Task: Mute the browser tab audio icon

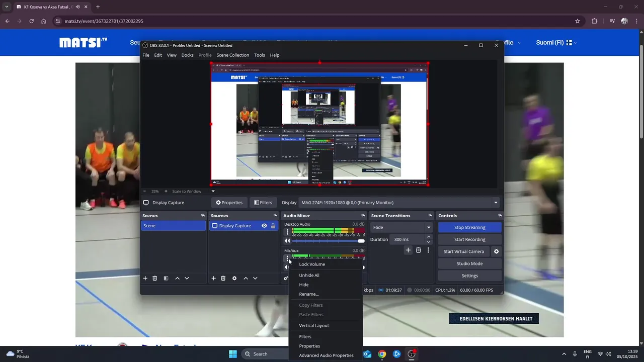Action: 78,7
